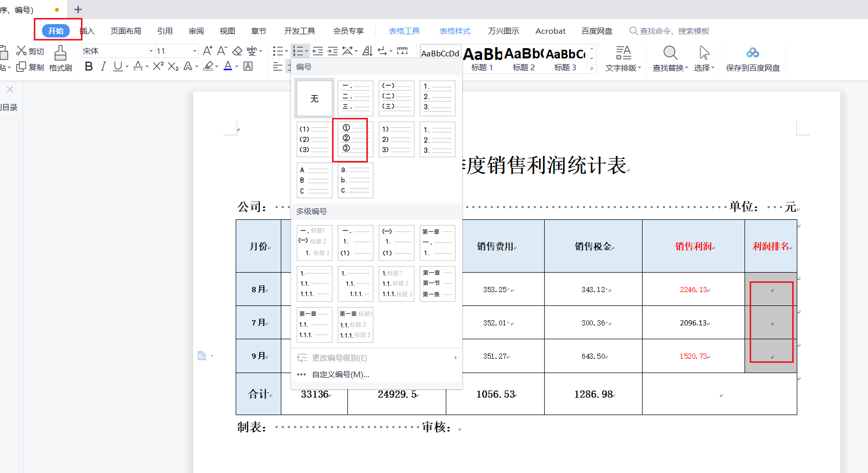Click 自定义编号(M)... menu entry
Viewport: 868px width, 473px height.
(x=340, y=375)
